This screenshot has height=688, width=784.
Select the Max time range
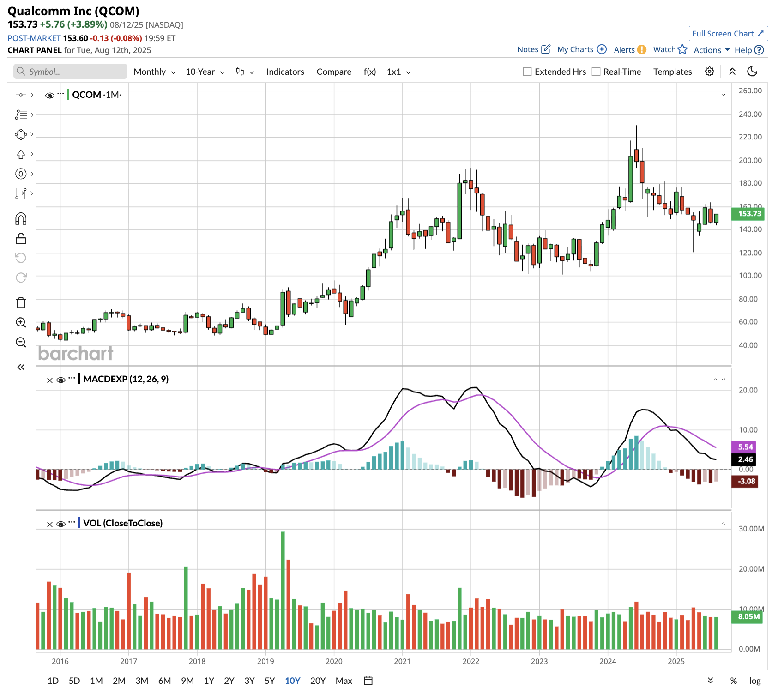(x=344, y=681)
